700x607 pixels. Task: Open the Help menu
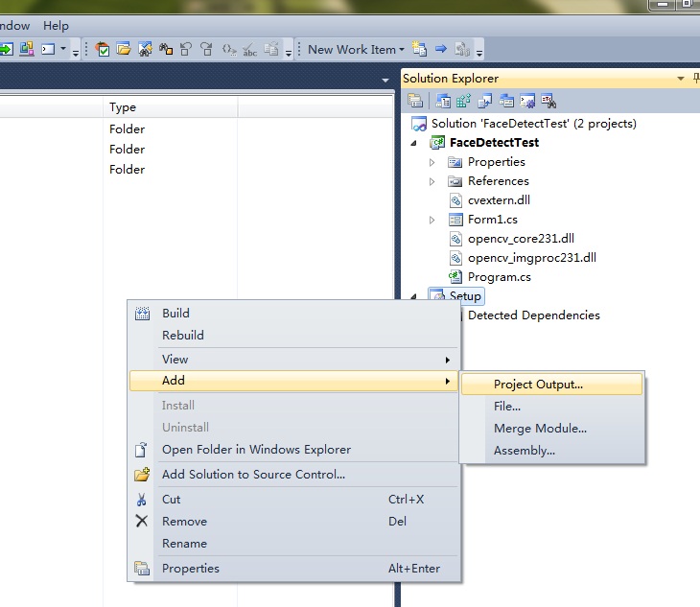coord(56,26)
